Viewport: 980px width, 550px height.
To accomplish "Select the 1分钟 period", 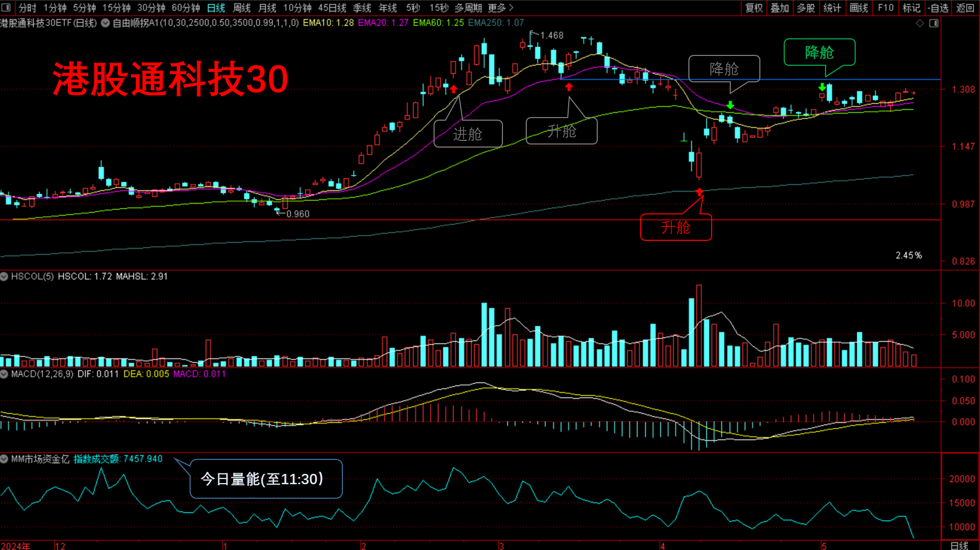I will point(55,8).
